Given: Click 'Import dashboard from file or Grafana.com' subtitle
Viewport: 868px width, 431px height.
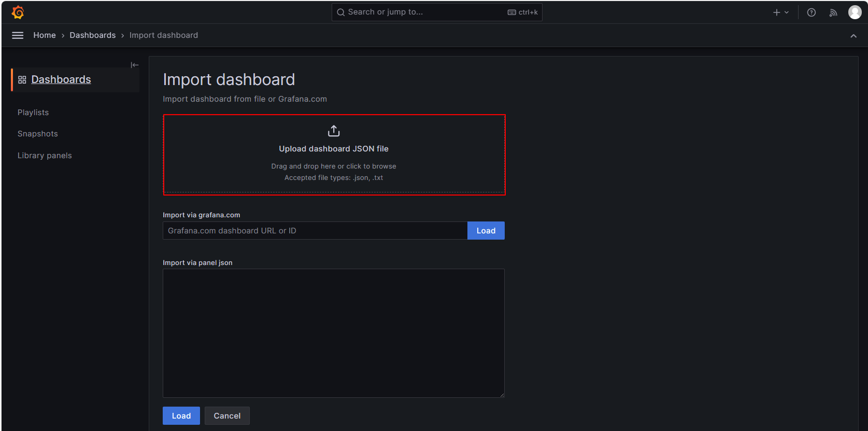Looking at the screenshot, I should [245, 99].
